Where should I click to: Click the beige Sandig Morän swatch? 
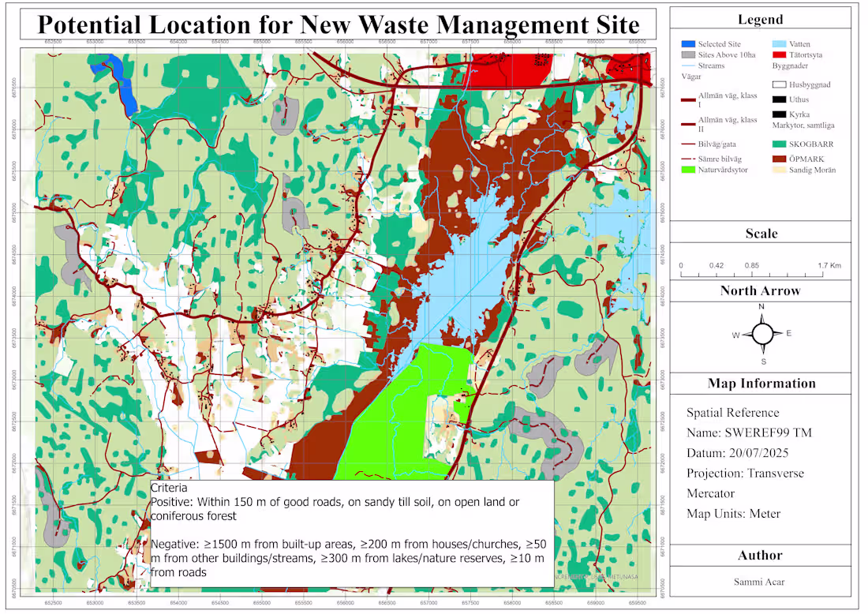[779, 170]
